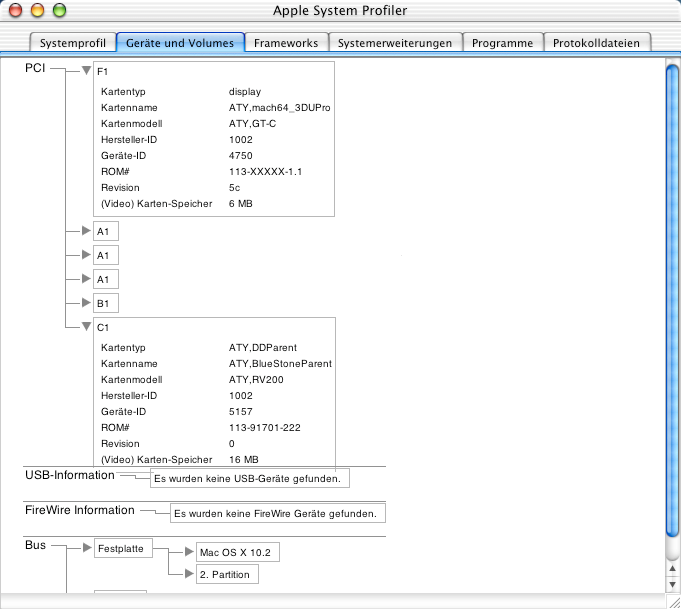Click the PCI section label
681x609 pixels.
35,68
